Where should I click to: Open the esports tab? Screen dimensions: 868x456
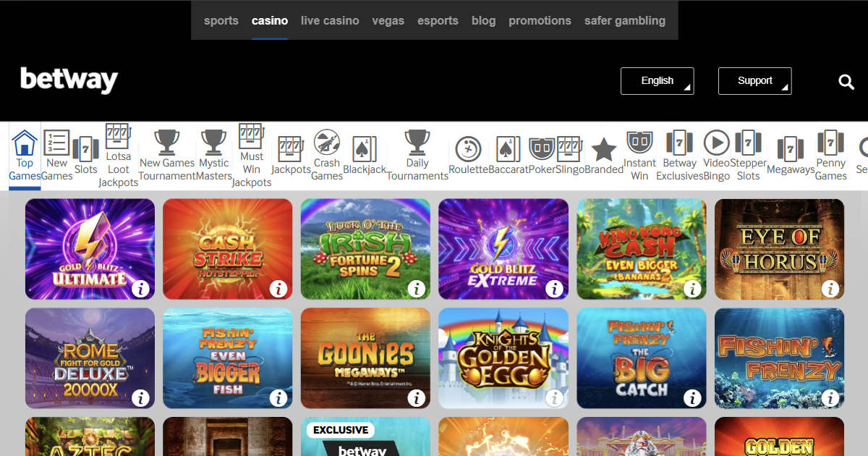[438, 20]
